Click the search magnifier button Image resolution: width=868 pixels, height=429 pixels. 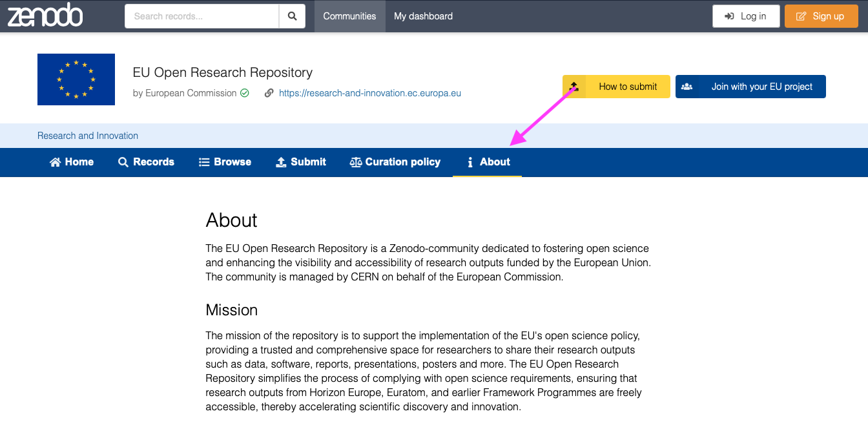292,16
